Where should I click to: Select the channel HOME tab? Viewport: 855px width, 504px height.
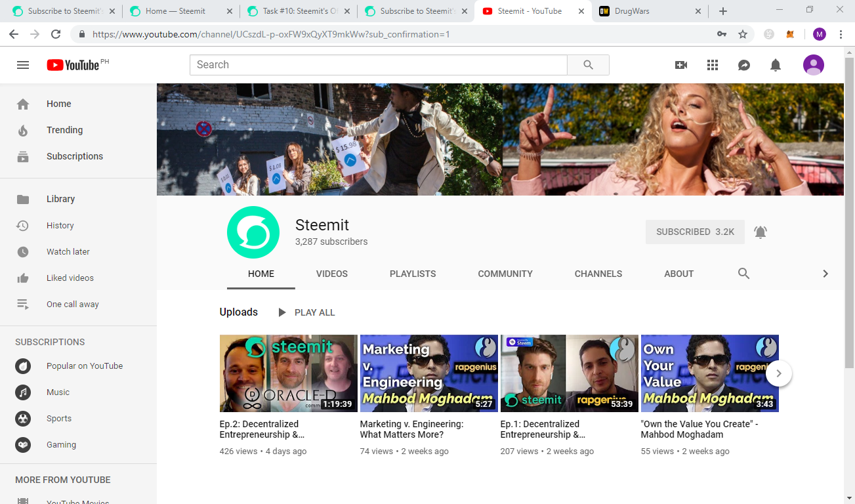click(x=261, y=274)
